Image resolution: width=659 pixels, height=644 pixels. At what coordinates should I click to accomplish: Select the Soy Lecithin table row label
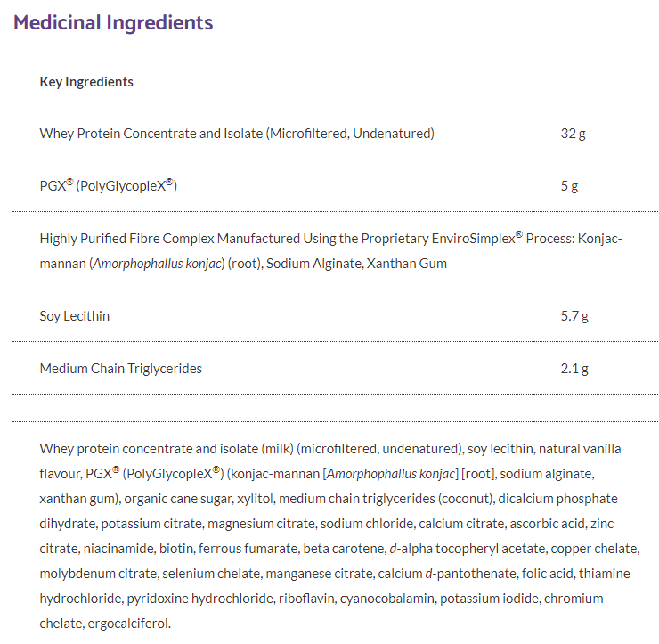[75, 316]
